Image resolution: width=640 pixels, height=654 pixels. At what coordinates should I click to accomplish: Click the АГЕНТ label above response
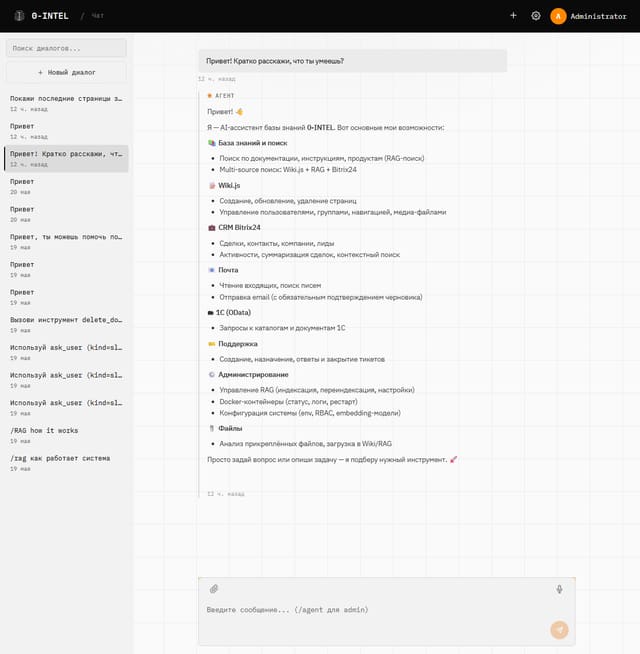[x=224, y=96]
